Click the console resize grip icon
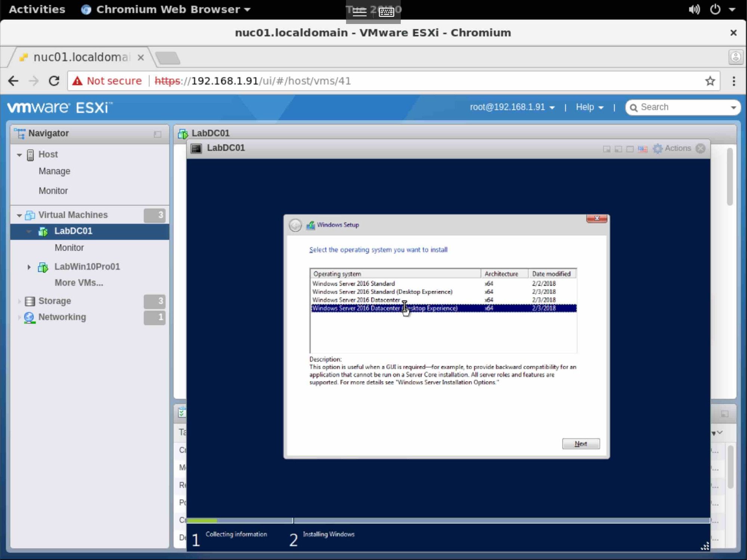This screenshot has width=747, height=560. coord(705,546)
